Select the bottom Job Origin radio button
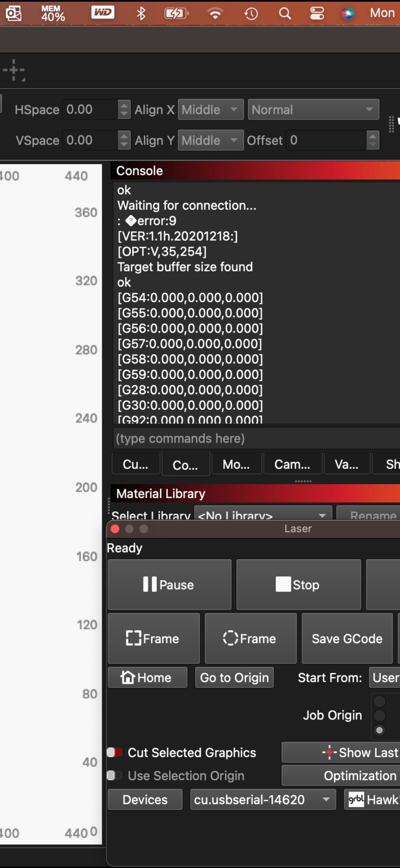Viewport: 400px width, 868px height. [379, 730]
